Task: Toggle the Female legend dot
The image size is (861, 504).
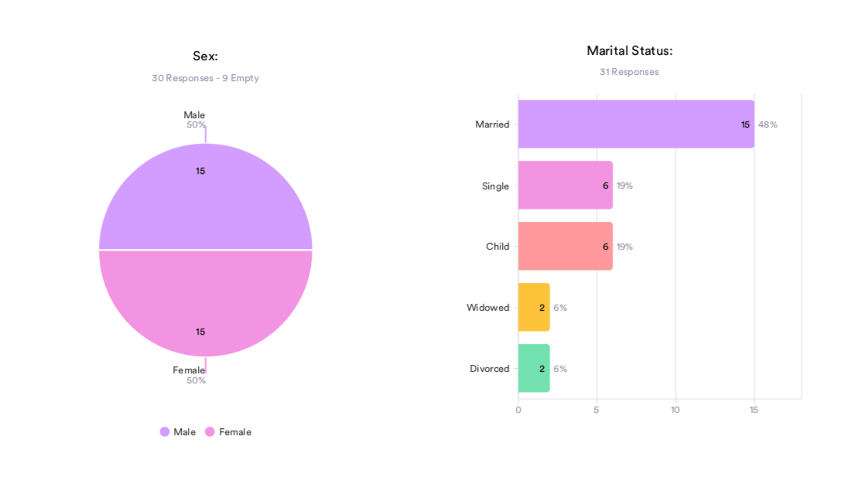Action: click(210, 432)
